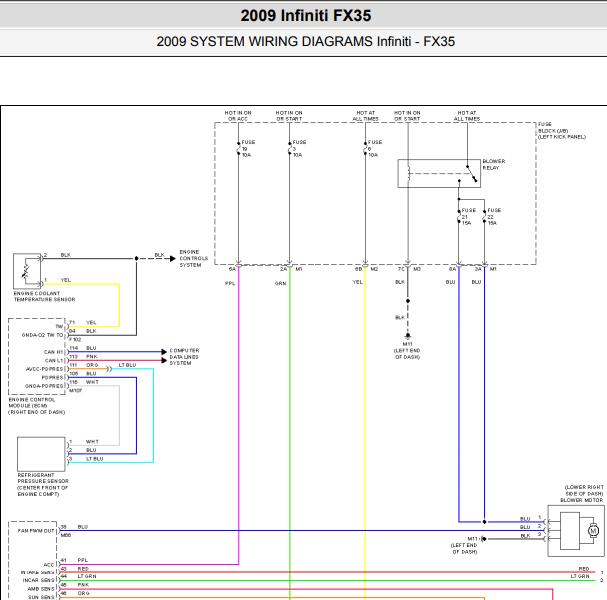The image size is (607, 600).
Task: Click the 'BLOWER RELAY' text label
Action: (x=494, y=165)
